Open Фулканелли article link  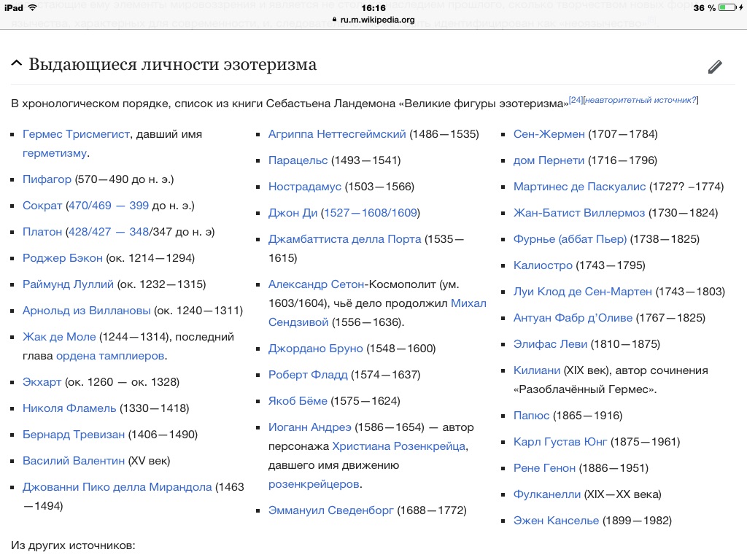tap(547, 494)
